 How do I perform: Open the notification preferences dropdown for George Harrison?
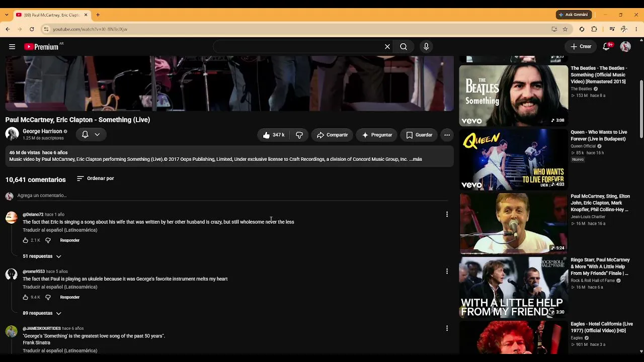[91, 135]
